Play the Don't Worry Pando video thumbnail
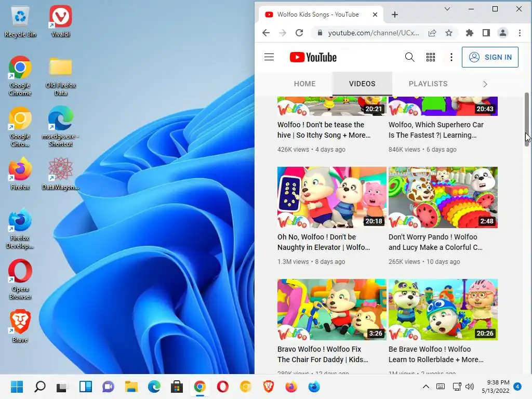 443,197
